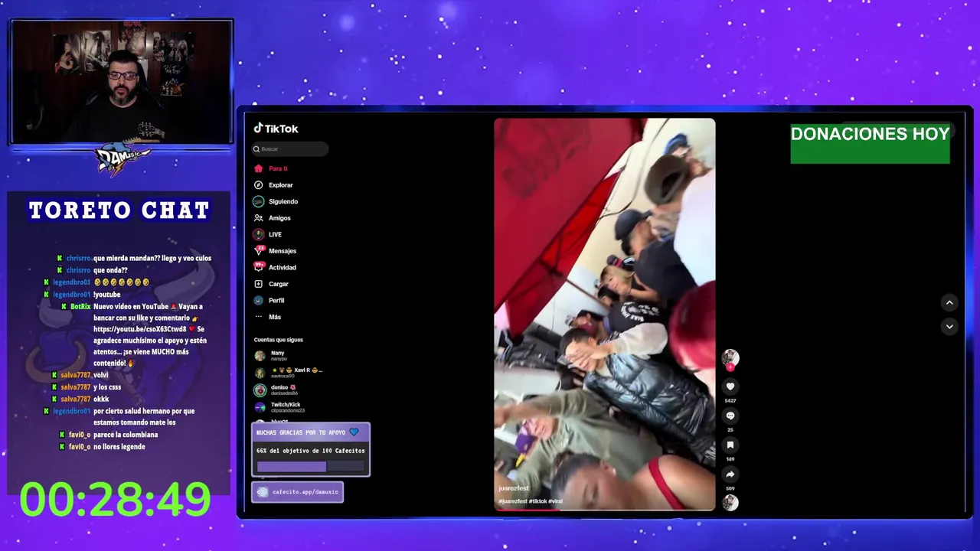Save video with bookmark icon

click(730, 445)
